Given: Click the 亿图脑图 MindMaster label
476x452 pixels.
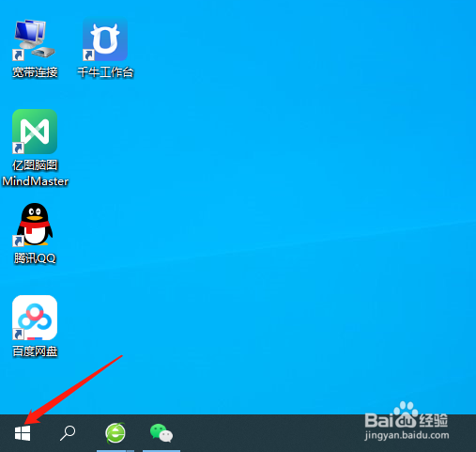Looking at the screenshot, I should click(35, 173).
